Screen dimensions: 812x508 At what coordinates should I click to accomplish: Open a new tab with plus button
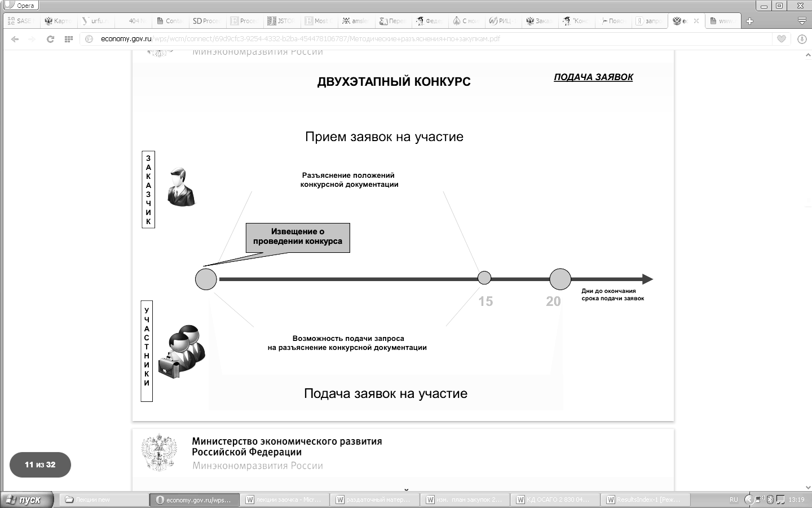pos(749,21)
